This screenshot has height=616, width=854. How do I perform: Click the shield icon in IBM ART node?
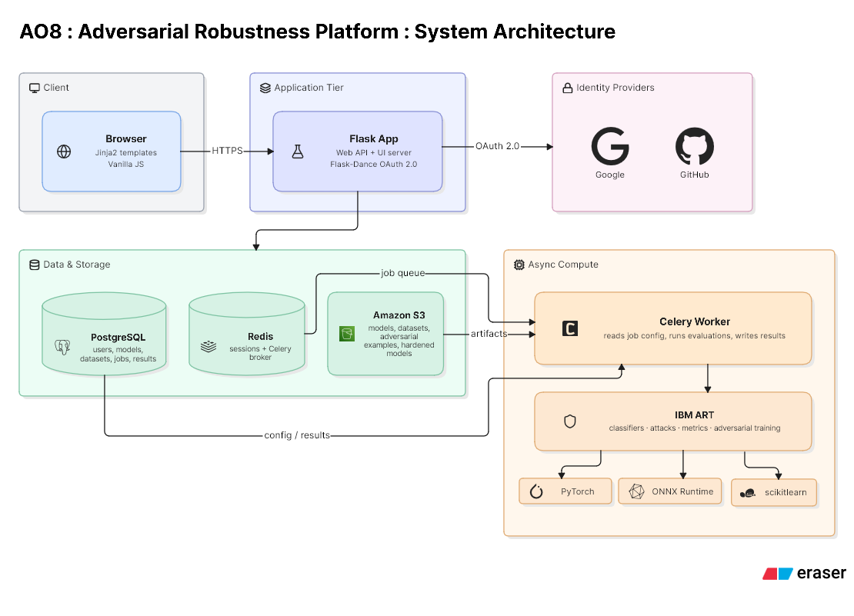[569, 421]
